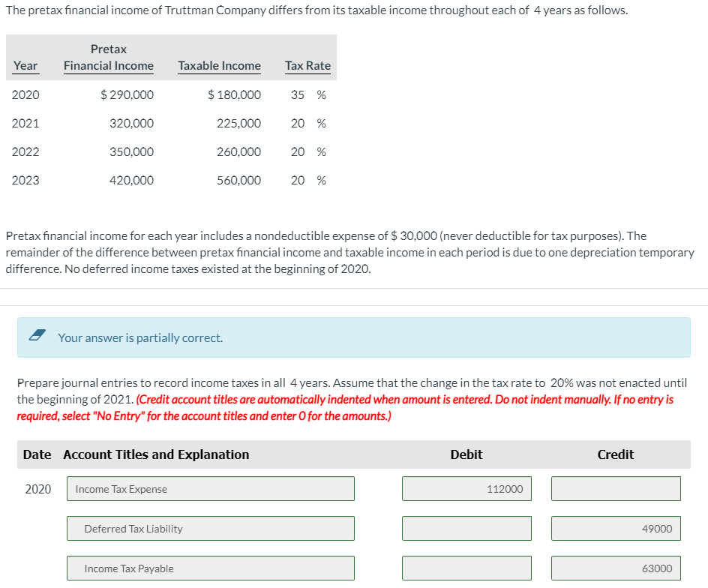
Task: Click the 560,000 taxable income cell
Action: [x=238, y=180]
